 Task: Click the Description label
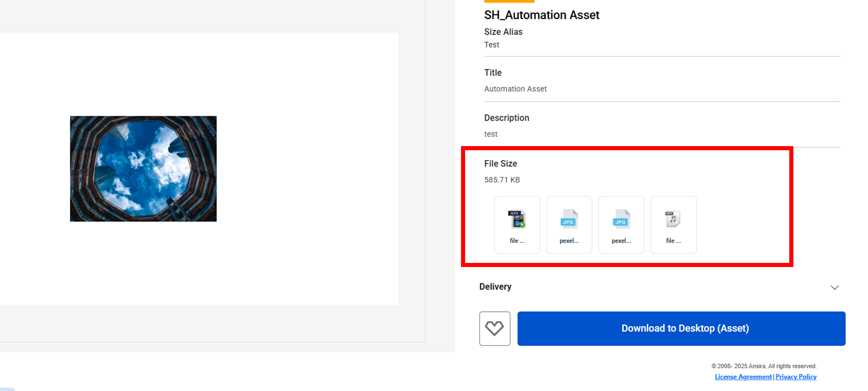click(x=507, y=118)
